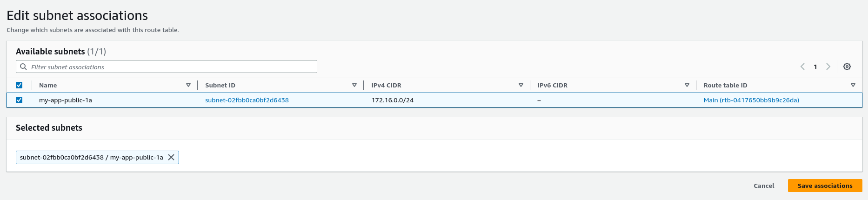Click the 172.16.0.0/24 CIDR cell

click(x=393, y=100)
